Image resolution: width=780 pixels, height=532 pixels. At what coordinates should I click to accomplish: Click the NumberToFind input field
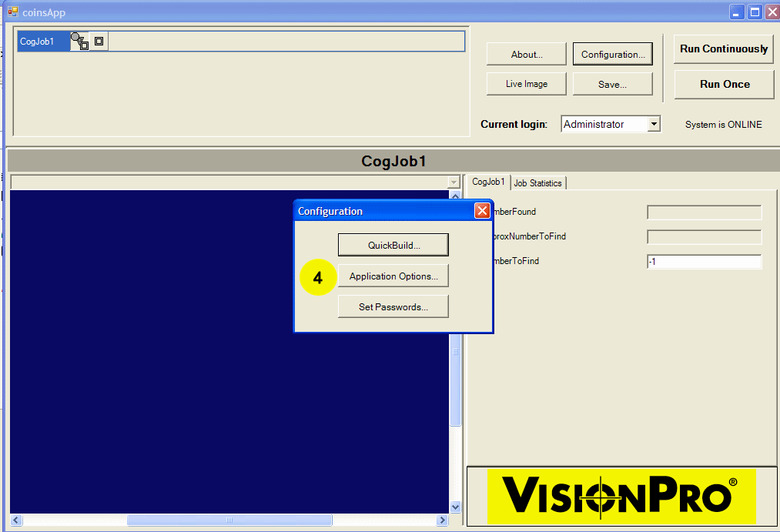pyautogui.click(x=704, y=262)
